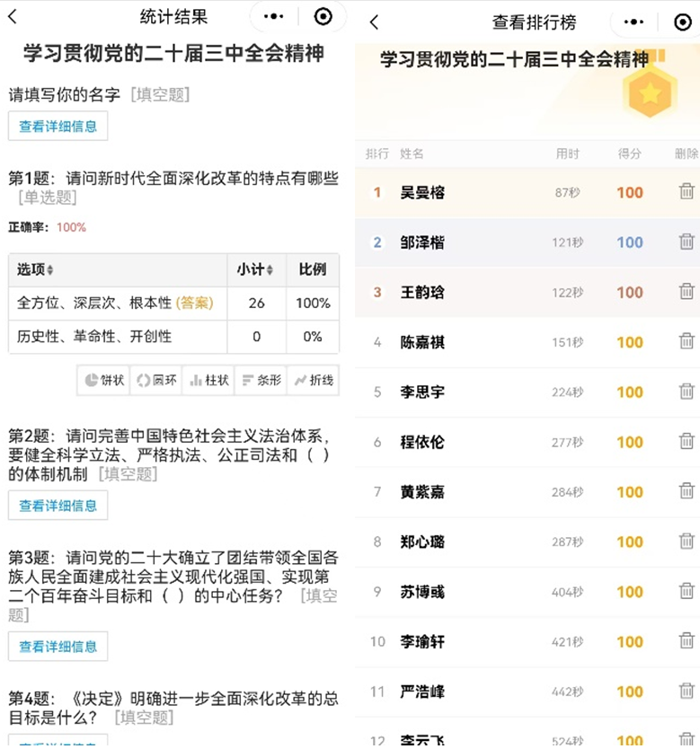Delete 邹泽楷's ranking entry

(x=686, y=242)
